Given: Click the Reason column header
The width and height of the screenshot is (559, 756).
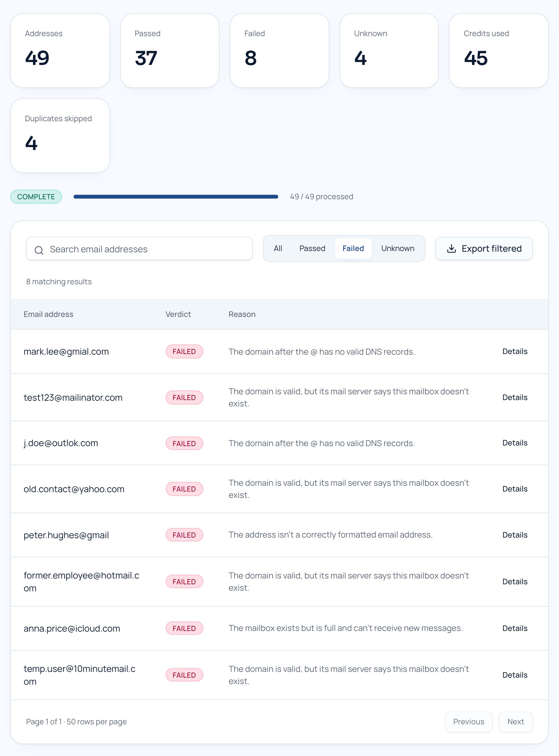Looking at the screenshot, I should coord(242,314).
